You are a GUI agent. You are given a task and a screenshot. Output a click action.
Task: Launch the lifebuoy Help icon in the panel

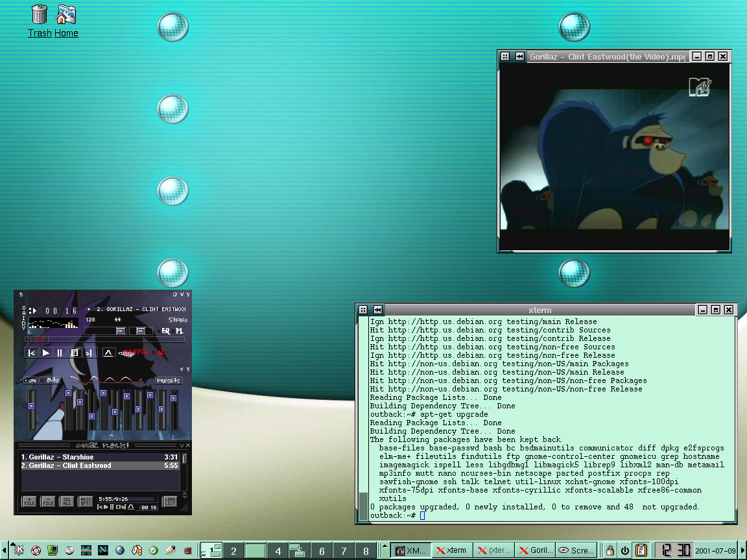pyautogui.click(x=36, y=550)
